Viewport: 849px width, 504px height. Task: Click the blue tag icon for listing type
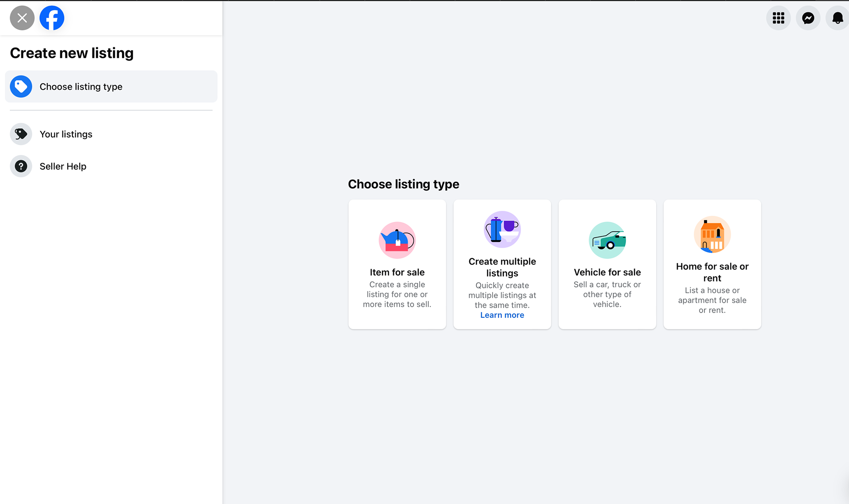click(21, 87)
